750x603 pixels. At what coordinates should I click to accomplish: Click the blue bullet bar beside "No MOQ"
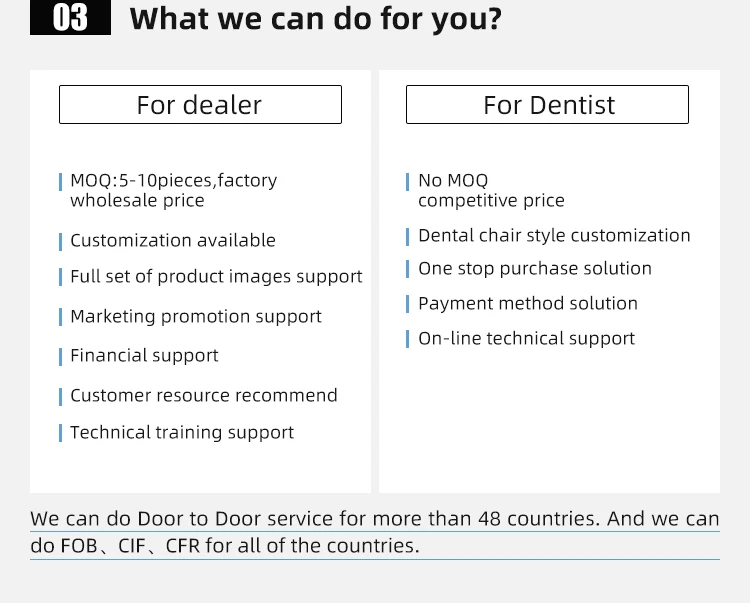(408, 182)
